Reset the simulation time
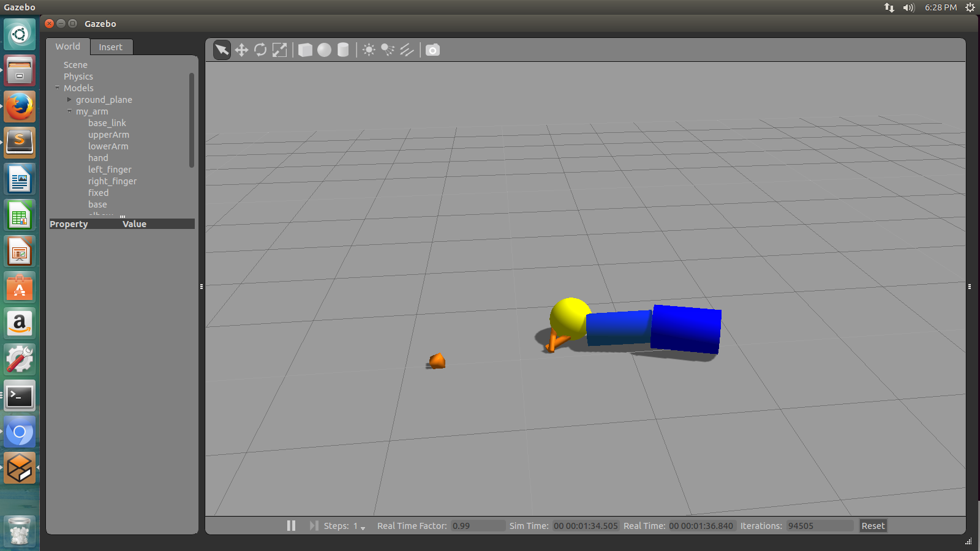The height and width of the screenshot is (551, 980). (873, 526)
